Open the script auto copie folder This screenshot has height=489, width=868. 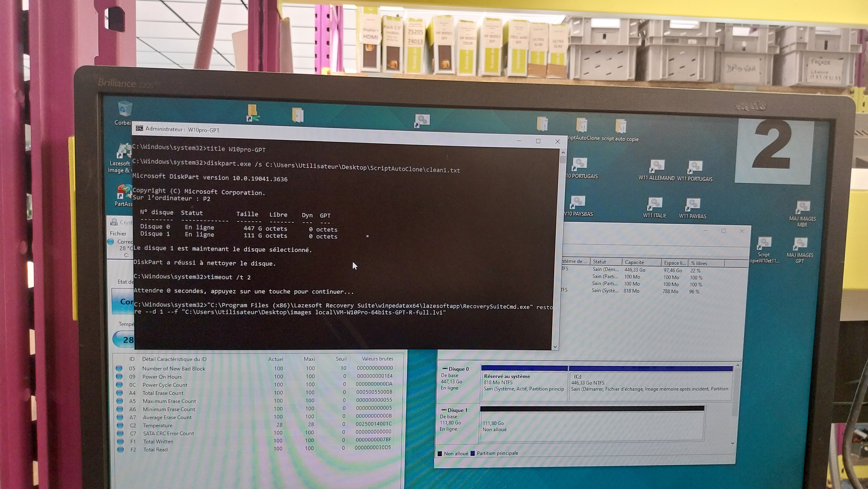coord(620,127)
